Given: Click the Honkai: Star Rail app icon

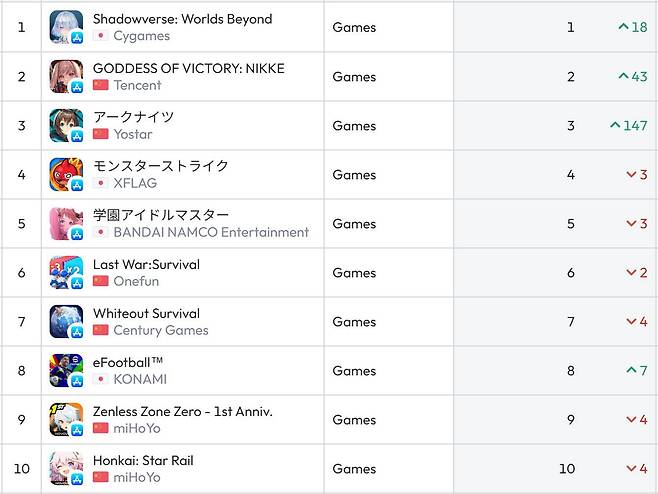Looking at the screenshot, I should click(x=66, y=468).
